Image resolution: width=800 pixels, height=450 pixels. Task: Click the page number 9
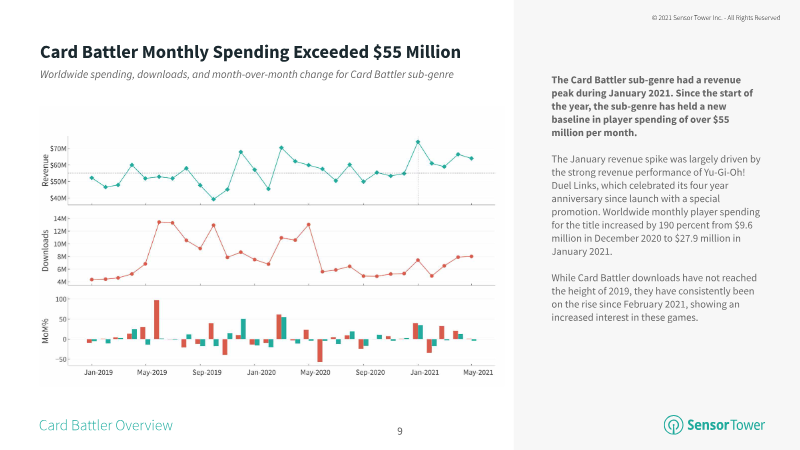click(399, 431)
